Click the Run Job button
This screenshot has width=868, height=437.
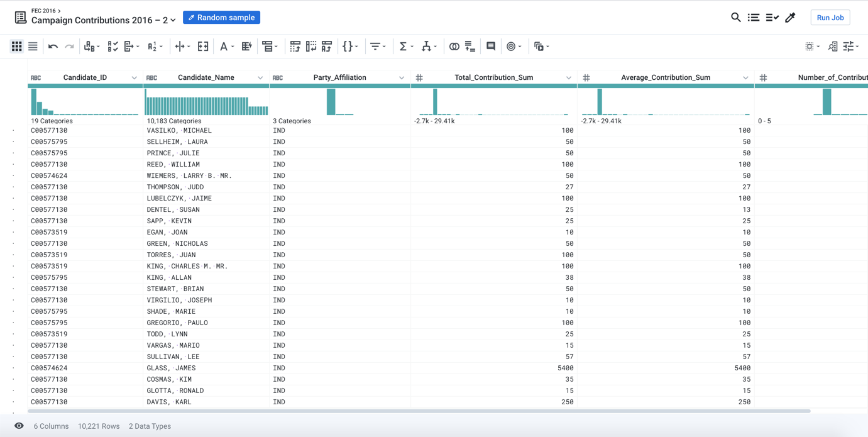click(830, 18)
